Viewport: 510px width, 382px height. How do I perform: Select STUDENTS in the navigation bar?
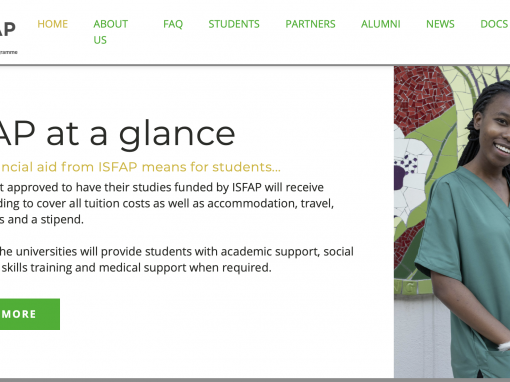click(234, 24)
